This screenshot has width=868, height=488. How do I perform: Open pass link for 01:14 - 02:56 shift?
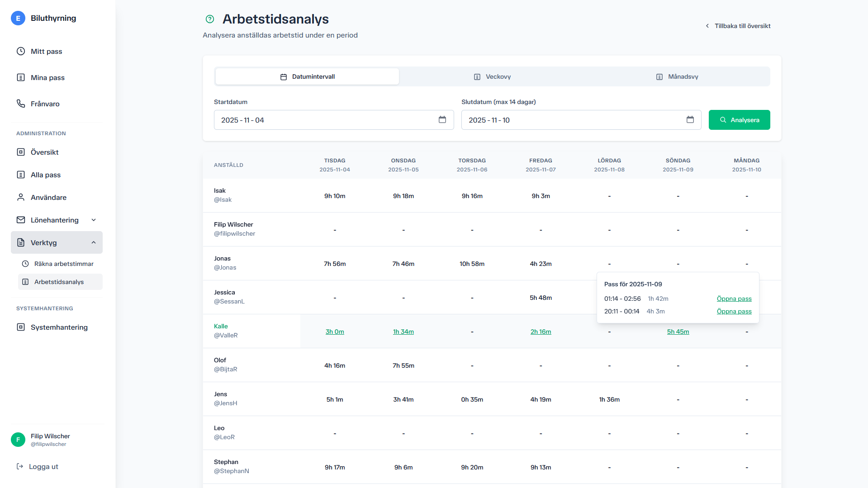[734, 299]
